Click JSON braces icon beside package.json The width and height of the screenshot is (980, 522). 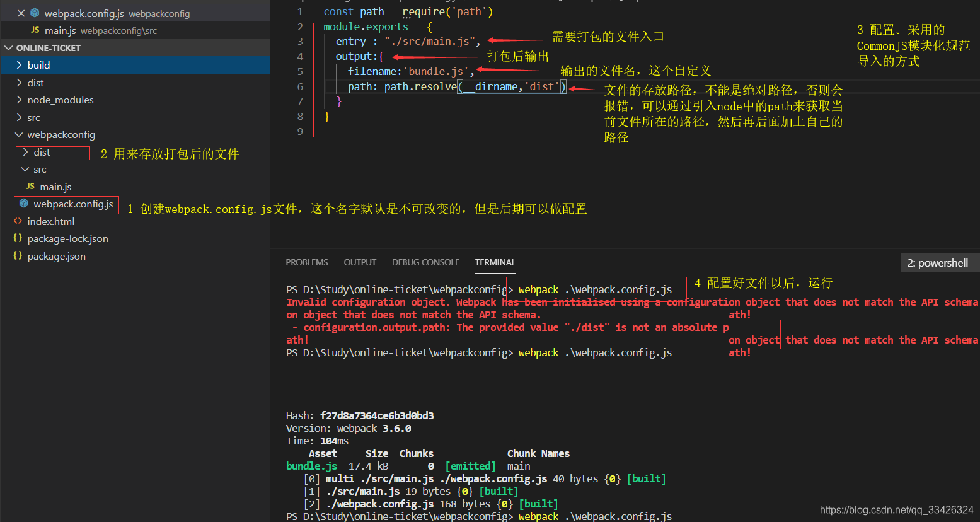tap(18, 256)
